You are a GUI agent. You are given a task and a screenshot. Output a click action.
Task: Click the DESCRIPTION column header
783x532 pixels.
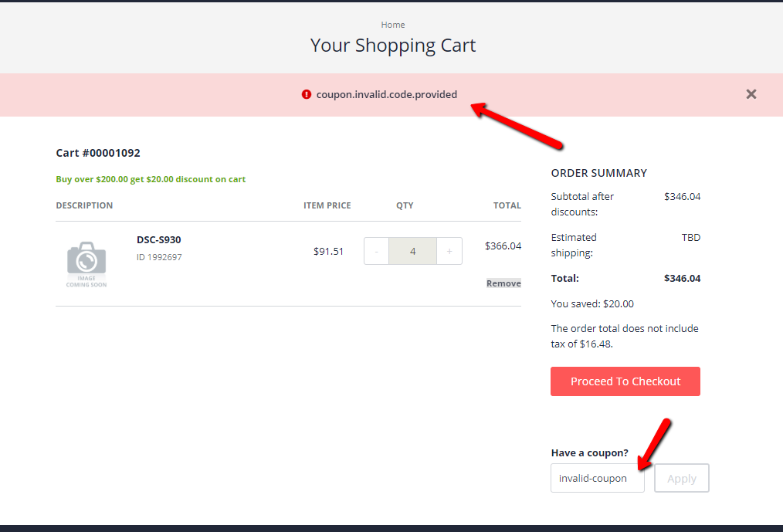(x=84, y=205)
